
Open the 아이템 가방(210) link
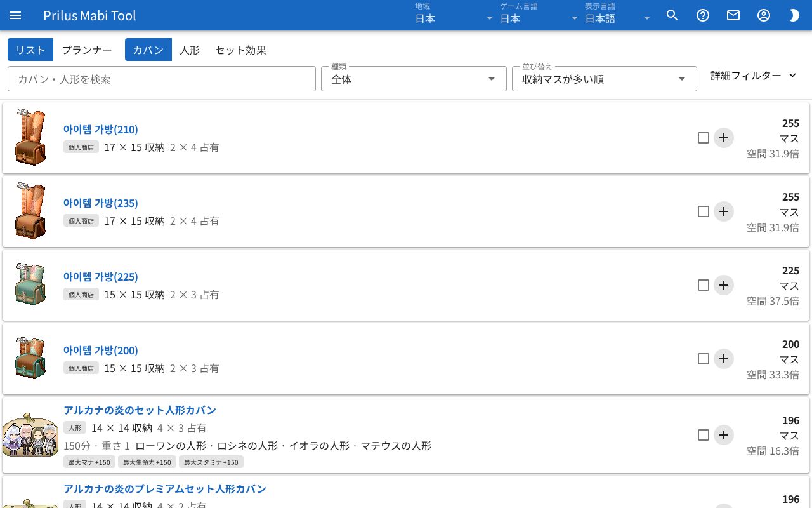tap(101, 130)
